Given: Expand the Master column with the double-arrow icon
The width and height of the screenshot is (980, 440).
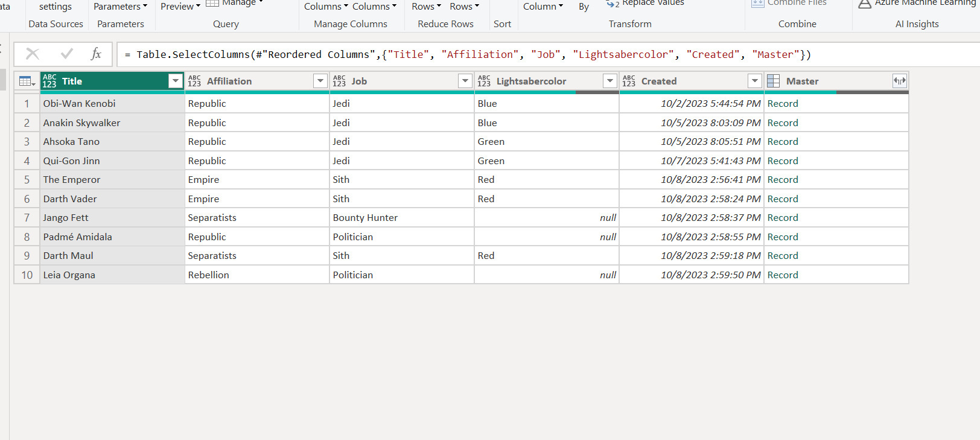Looking at the screenshot, I should pos(900,81).
